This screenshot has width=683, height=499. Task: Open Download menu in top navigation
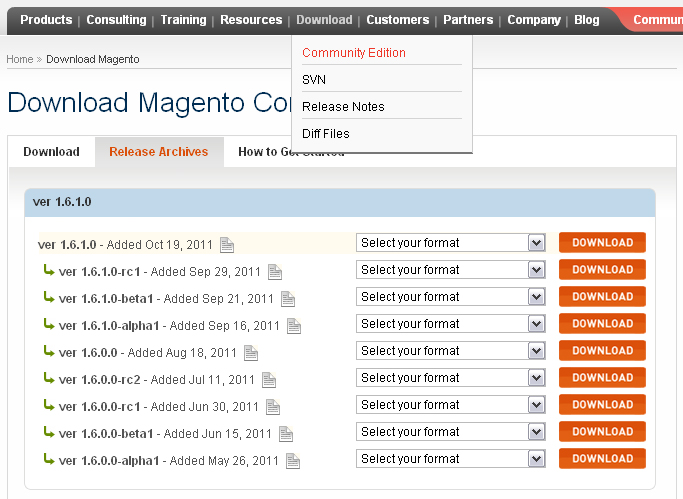(325, 20)
